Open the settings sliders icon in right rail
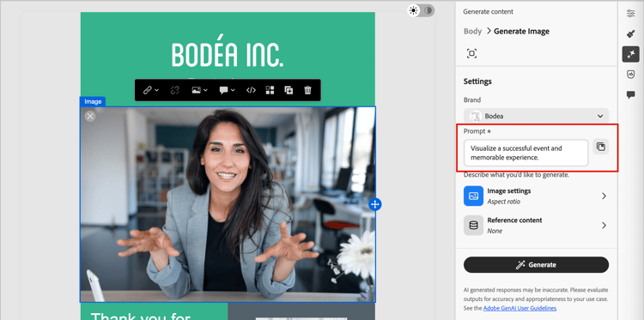The width and height of the screenshot is (644, 320). click(630, 13)
